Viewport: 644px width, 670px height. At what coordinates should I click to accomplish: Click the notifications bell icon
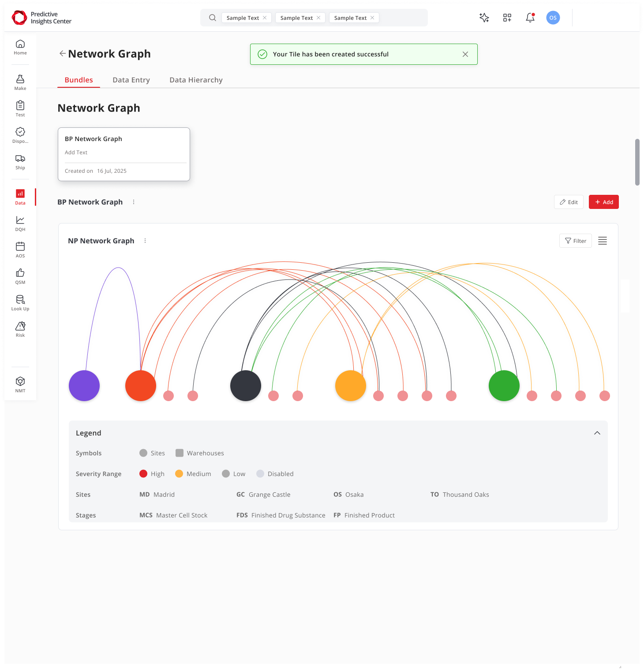point(530,18)
